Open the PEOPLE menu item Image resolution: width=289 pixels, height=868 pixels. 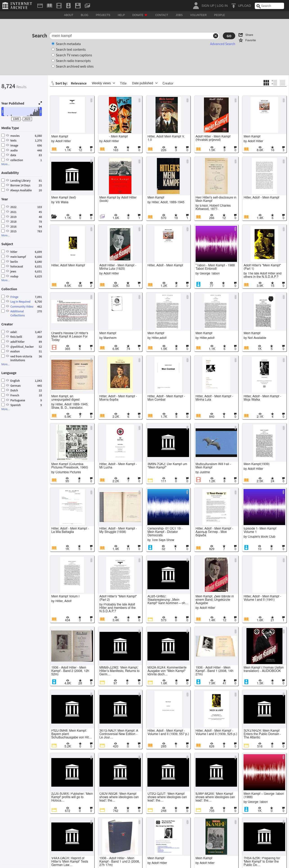219,15
